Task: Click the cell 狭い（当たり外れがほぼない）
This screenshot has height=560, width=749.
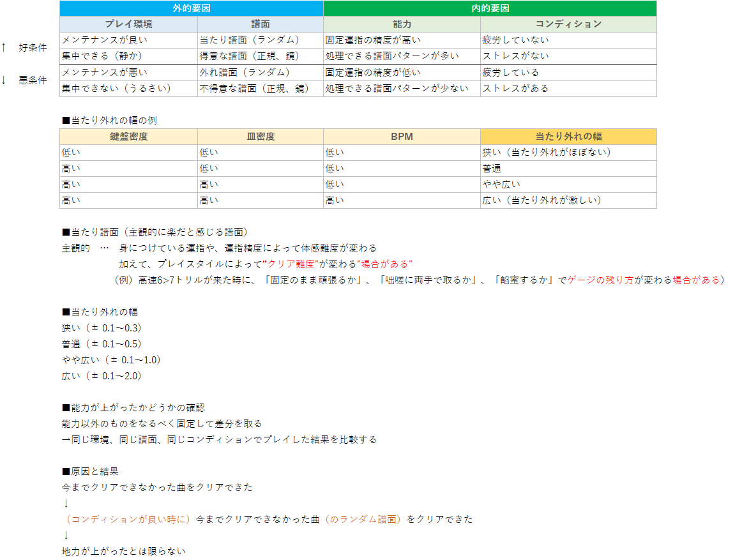Action: [568, 153]
